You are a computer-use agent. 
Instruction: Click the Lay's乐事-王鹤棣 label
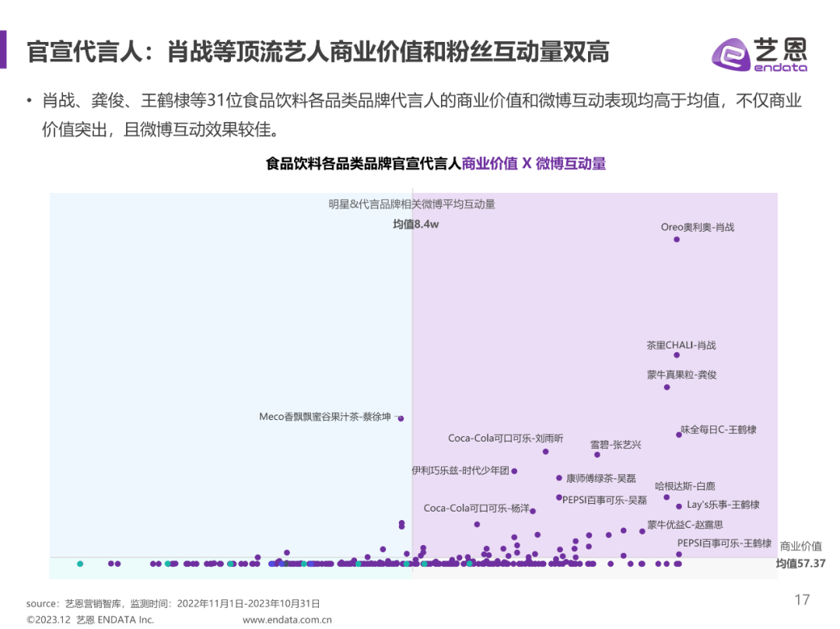click(x=723, y=505)
